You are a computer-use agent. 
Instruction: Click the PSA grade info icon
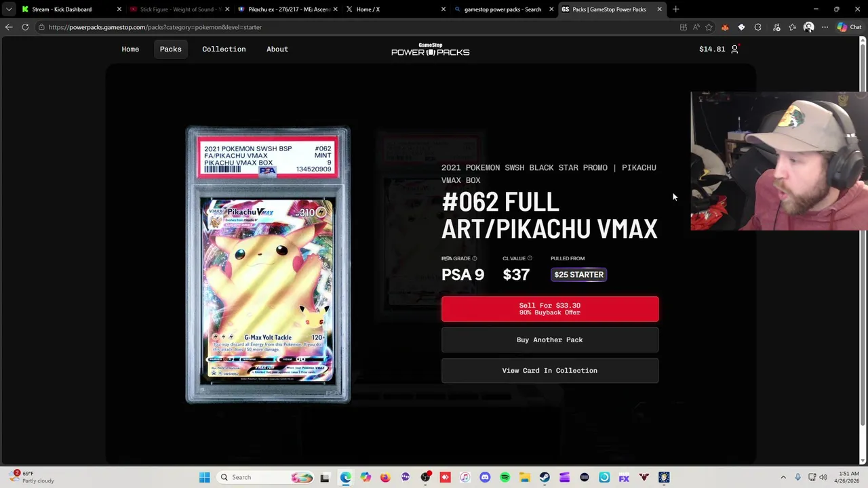tap(475, 258)
